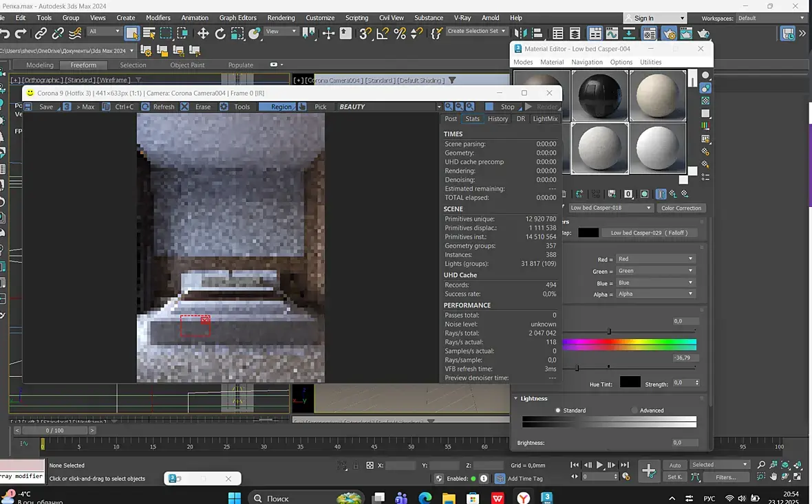This screenshot has width=812, height=504.
Task: Click the Undo arrow in toolbar
Action: [x=6, y=33]
